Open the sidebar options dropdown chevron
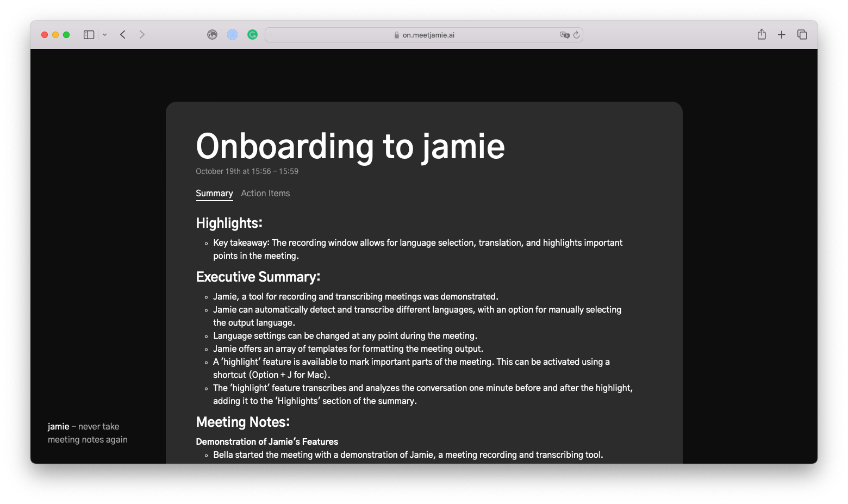The height and width of the screenshot is (504, 848). 104,35
